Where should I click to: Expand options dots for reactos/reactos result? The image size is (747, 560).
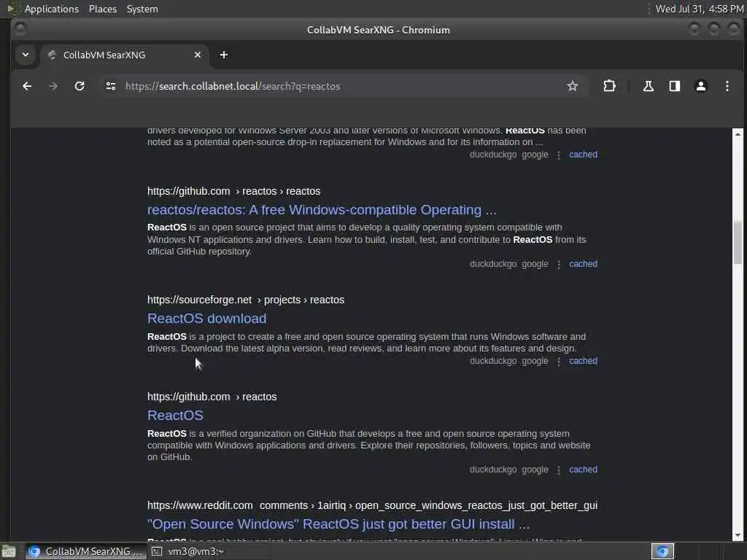coord(559,264)
